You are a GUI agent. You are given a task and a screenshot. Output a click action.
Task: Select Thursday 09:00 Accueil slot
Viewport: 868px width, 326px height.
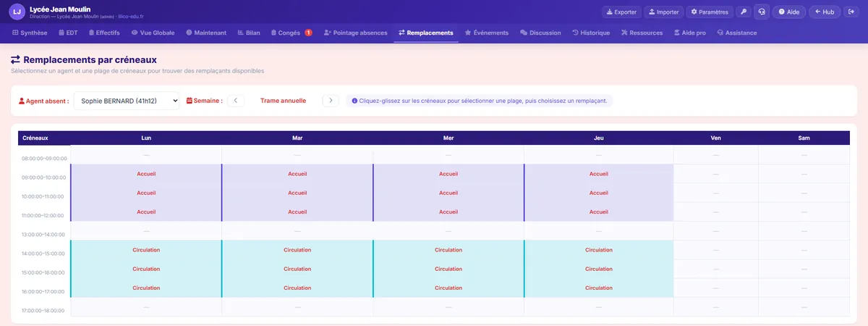(x=599, y=174)
